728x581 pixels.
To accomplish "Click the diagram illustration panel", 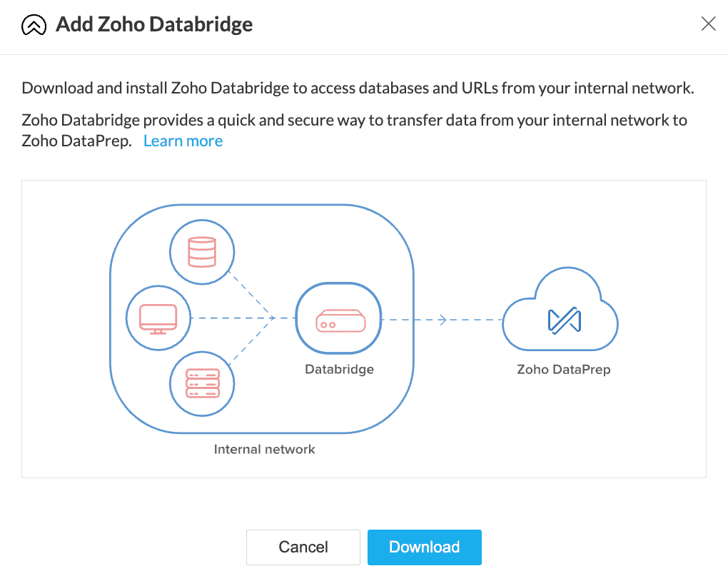I will point(364,329).
